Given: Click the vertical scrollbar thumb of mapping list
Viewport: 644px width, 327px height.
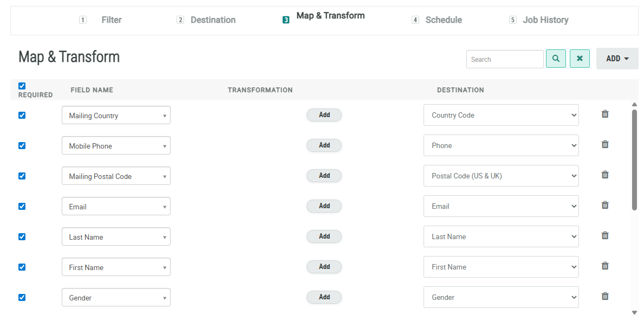Looking at the screenshot, I should (x=634, y=159).
